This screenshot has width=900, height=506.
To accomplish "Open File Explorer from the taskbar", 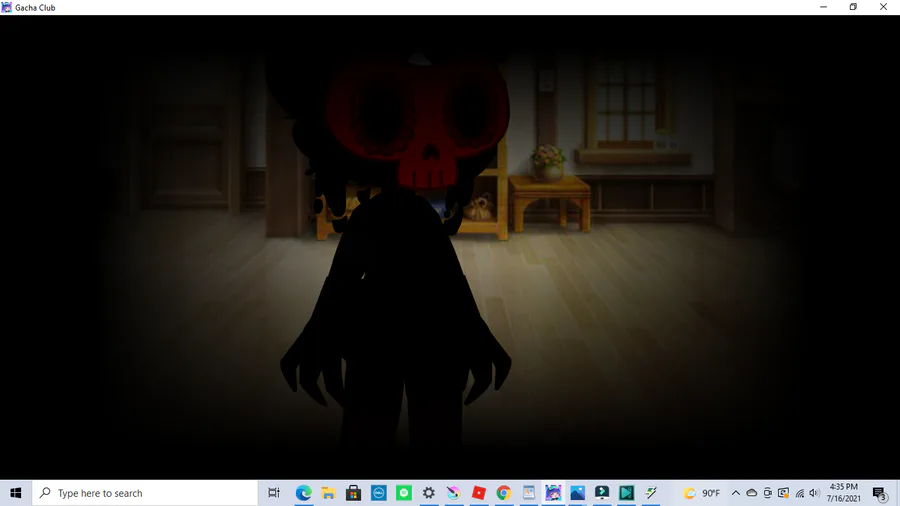I will coord(328,493).
